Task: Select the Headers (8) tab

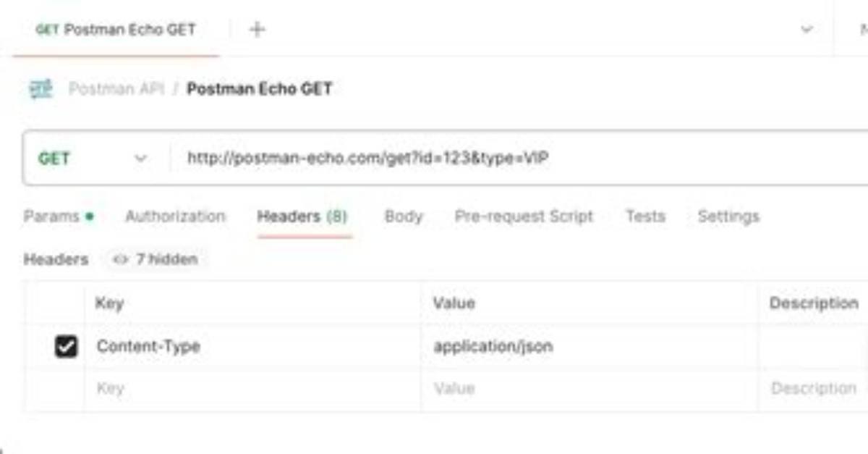Action: coord(302,217)
